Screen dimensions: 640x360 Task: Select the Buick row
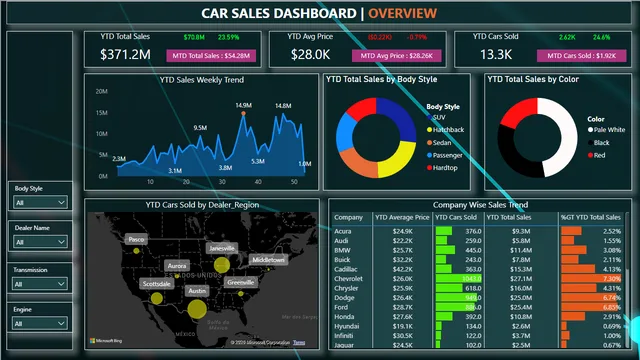[478, 260]
